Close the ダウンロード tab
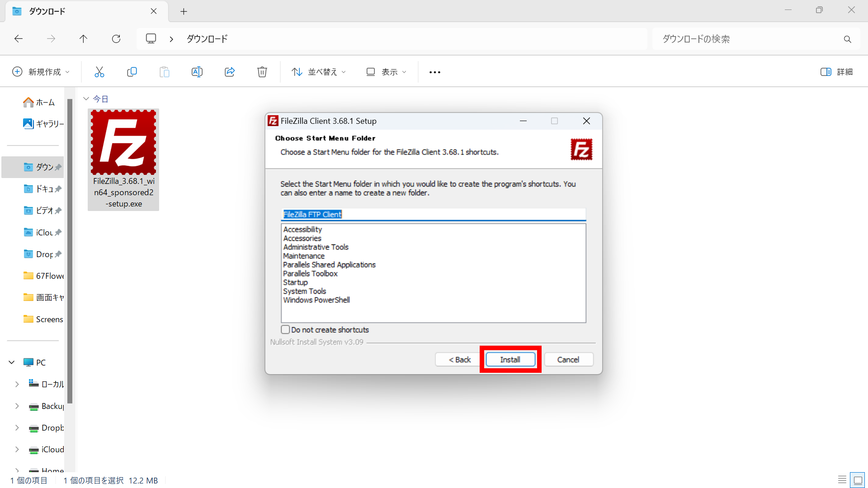The height and width of the screenshot is (488, 868). click(x=154, y=11)
